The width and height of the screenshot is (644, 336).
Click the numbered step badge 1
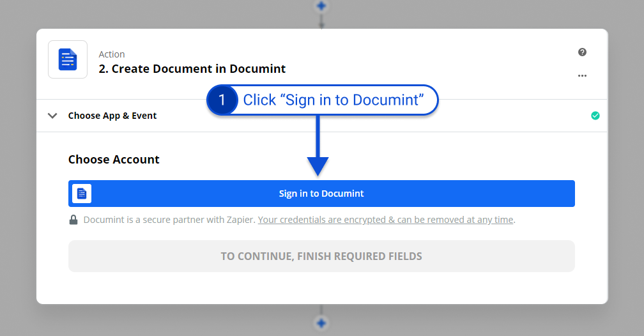pos(222,100)
